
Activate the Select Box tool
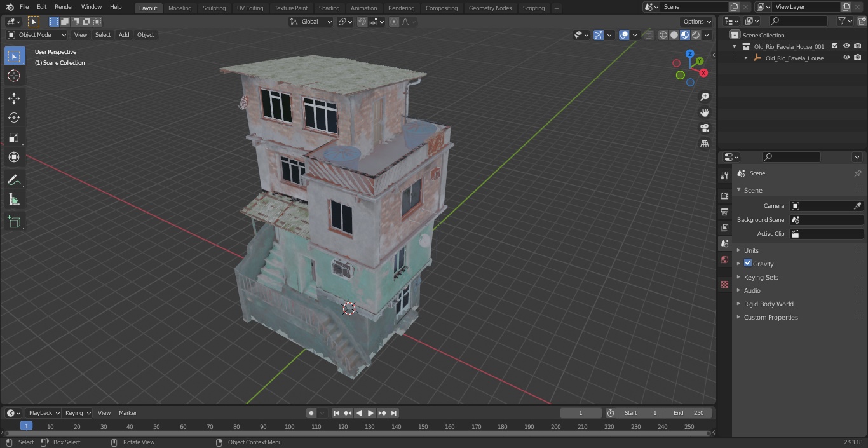[14, 56]
